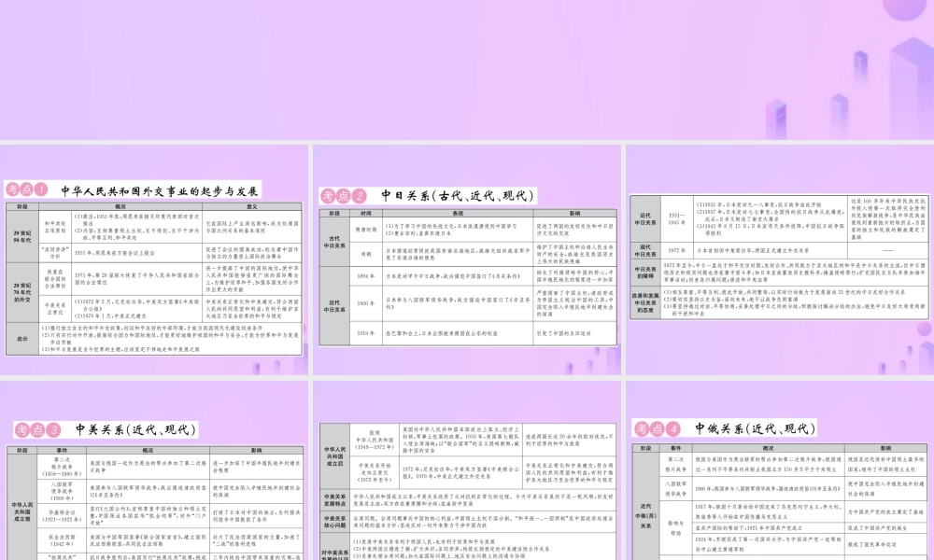Viewport: 934px width, 560px height.
Task: Select the 影响与帮助 cell
Action: click(676, 528)
